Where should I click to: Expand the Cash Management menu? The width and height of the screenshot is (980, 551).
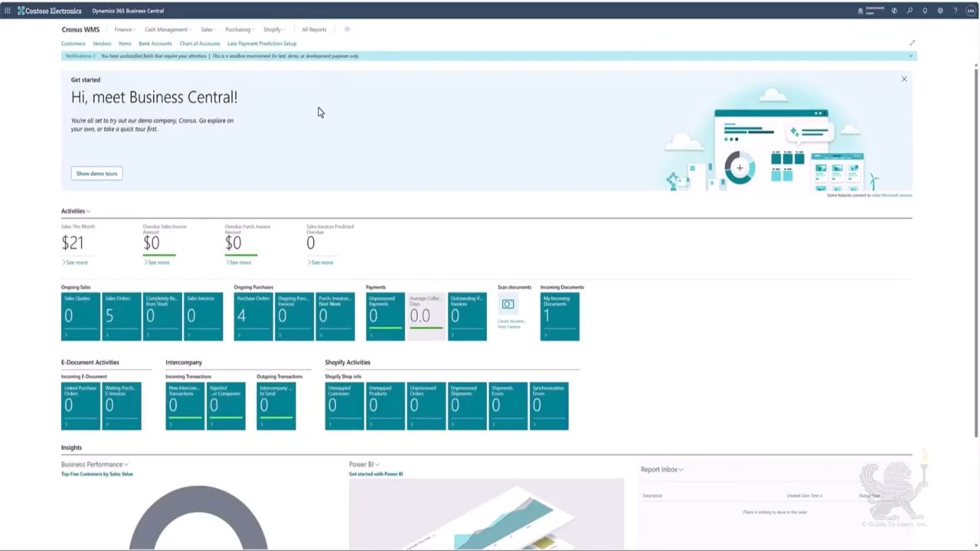tap(168, 29)
